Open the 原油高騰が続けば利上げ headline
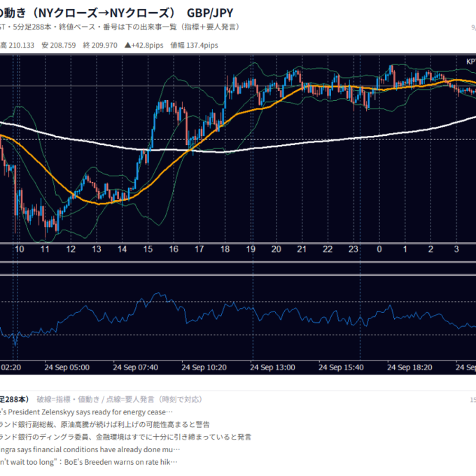This screenshot has height=476, width=476. pyautogui.click(x=105, y=425)
